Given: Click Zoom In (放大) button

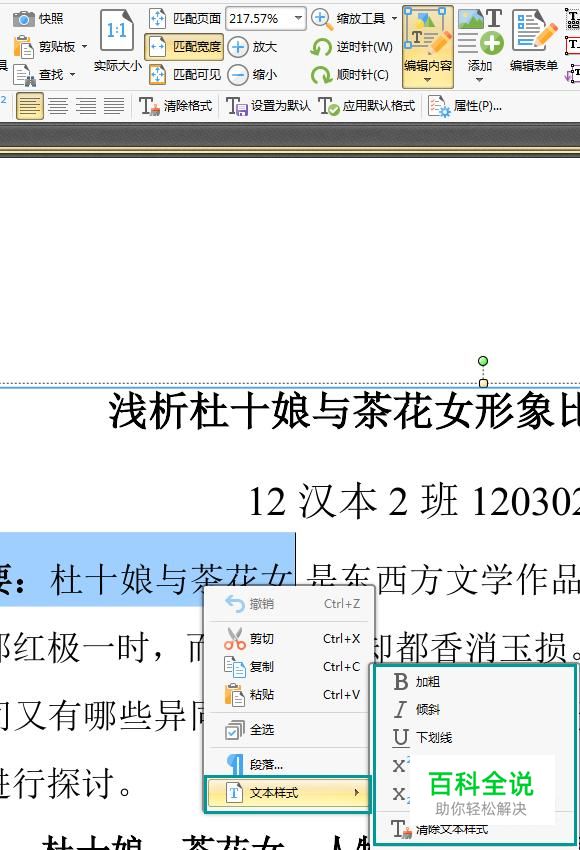Looking at the screenshot, I should [x=253, y=47].
